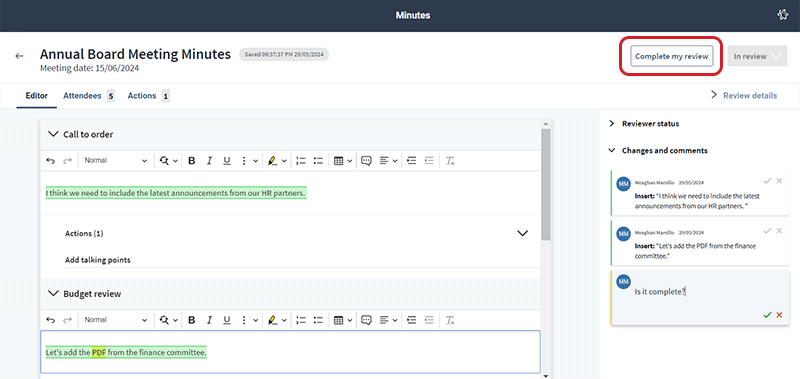Open the top-right settings icon
Image resolution: width=800 pixels, height=379 pixels.
(782, 15)
